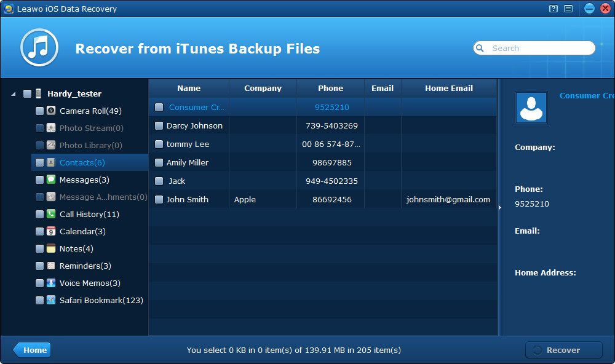Click phone number 739-5403269
615x364 pixels.
tap(332, 125)
